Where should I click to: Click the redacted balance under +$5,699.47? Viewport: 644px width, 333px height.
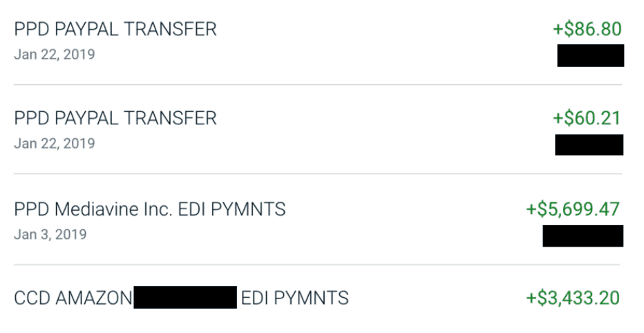pos(583,236)
